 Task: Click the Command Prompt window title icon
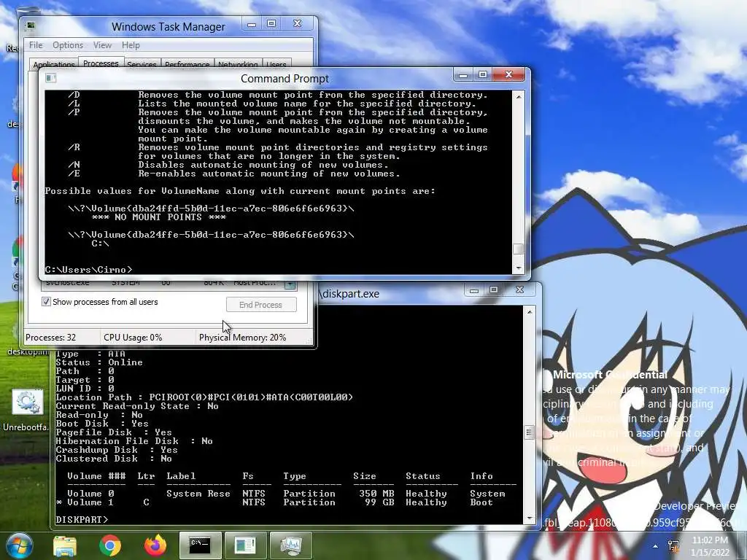coord(51,77)
